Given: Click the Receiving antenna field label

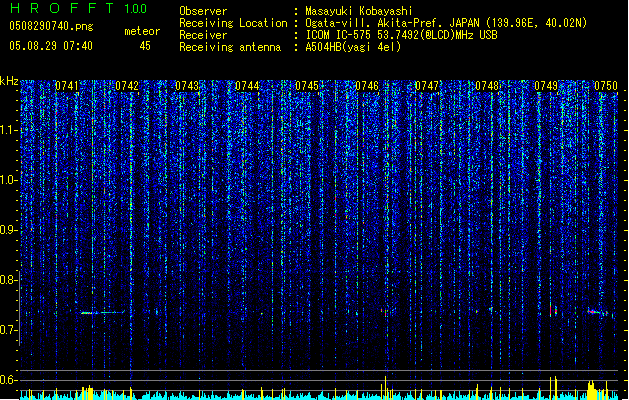Looking at the screenshot, I should 230,47.
